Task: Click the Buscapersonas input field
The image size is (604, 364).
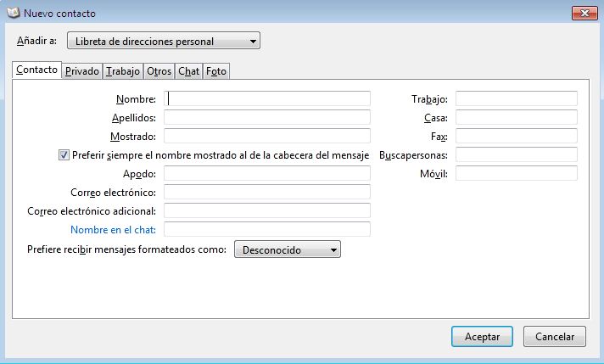Action: coord(517,154)
